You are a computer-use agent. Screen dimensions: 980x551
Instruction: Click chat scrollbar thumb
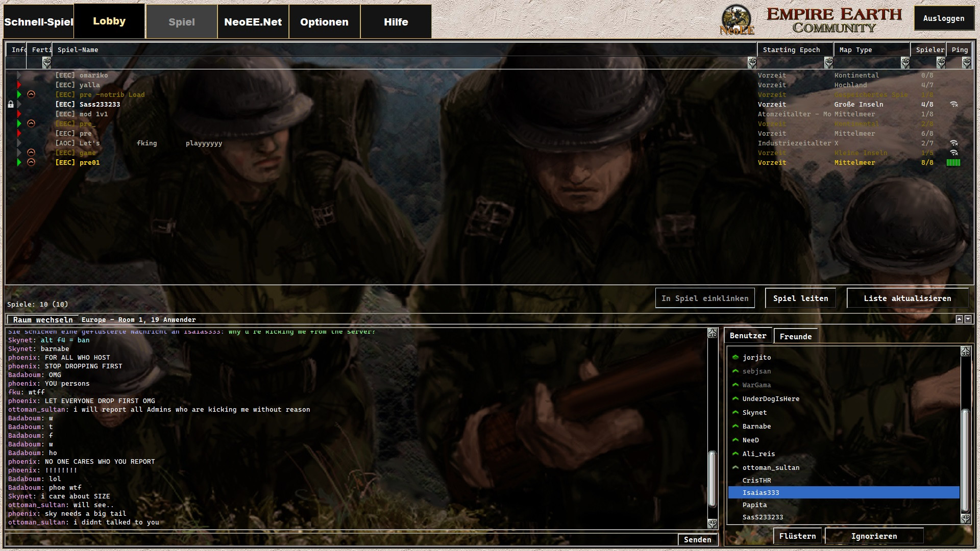[712, 479]
